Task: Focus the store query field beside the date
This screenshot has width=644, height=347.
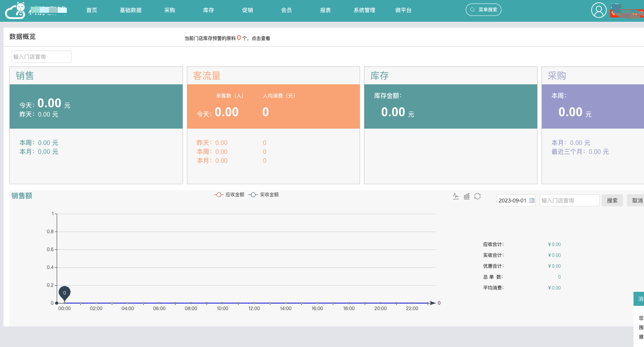Action: coord(569,201)
